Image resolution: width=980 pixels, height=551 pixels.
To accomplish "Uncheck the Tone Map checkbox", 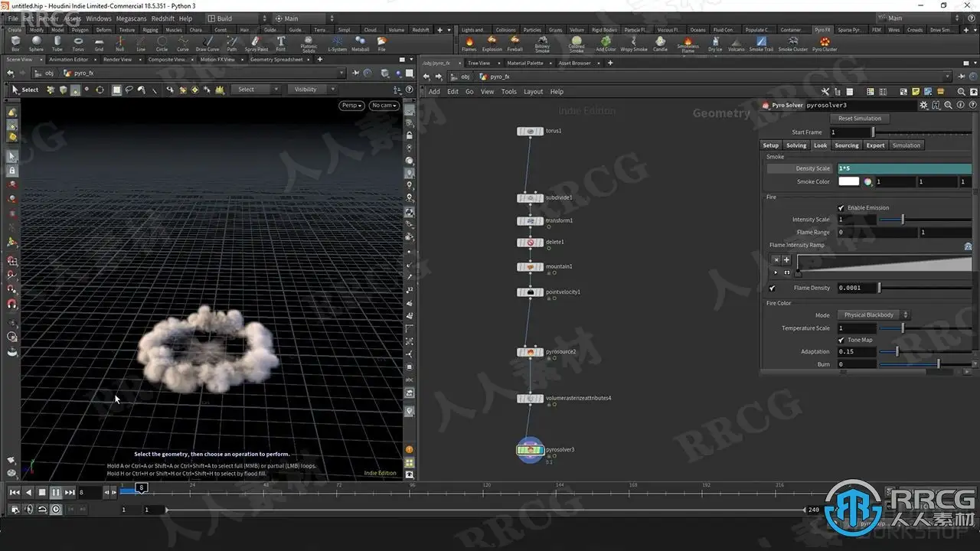I will [x=841, y=340].
